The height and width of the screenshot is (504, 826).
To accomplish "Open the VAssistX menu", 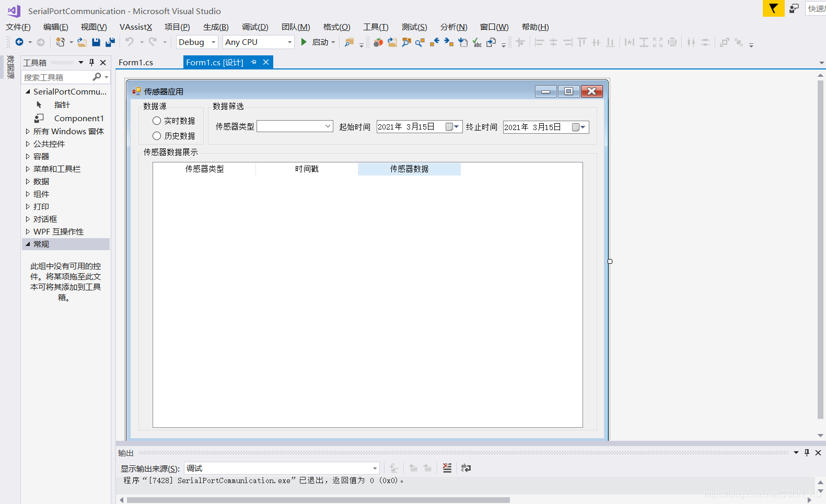I will 136,27.
